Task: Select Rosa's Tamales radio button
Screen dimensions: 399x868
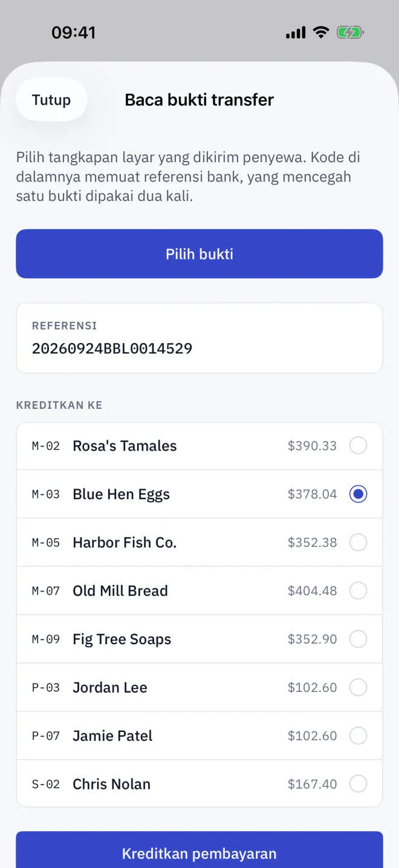Action: click(358, 446)
